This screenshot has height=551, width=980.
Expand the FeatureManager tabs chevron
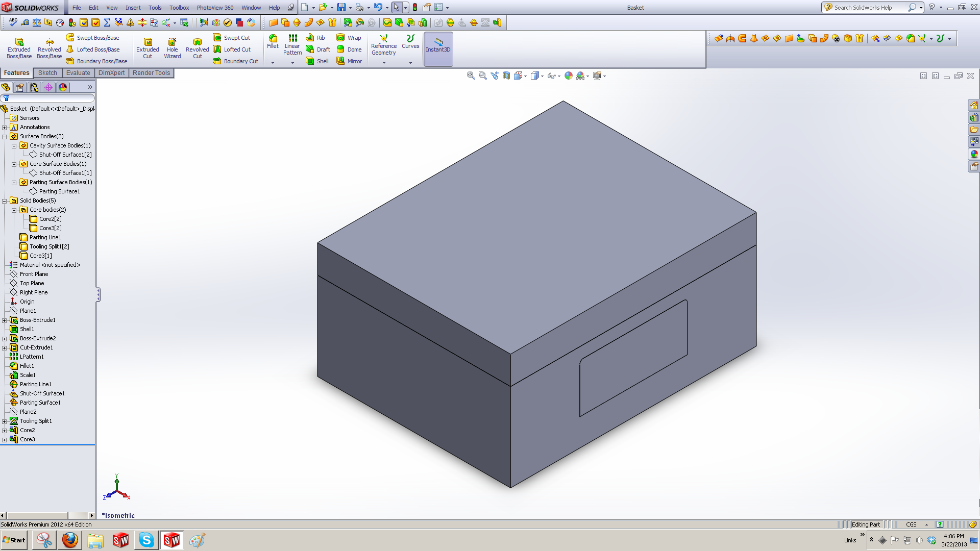tap(90, 87)
